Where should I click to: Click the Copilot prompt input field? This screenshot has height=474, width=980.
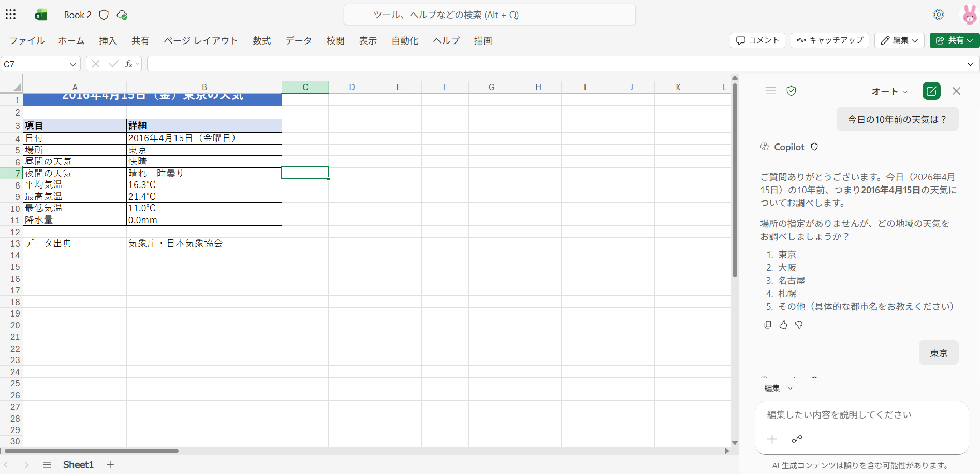861,415
